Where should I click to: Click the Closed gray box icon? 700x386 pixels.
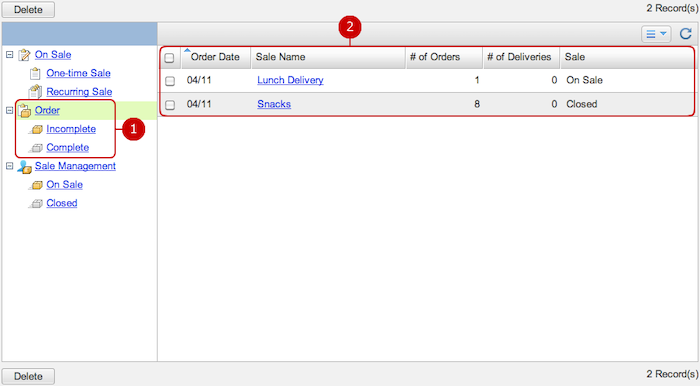pos(37,203)
